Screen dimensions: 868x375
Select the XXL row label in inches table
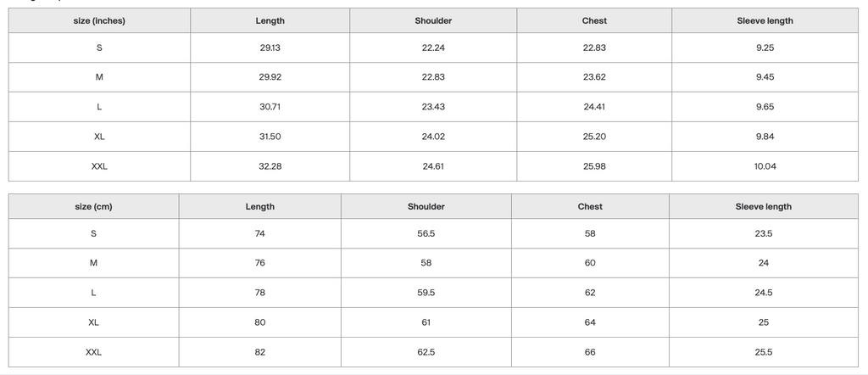(x=100, y=166)
